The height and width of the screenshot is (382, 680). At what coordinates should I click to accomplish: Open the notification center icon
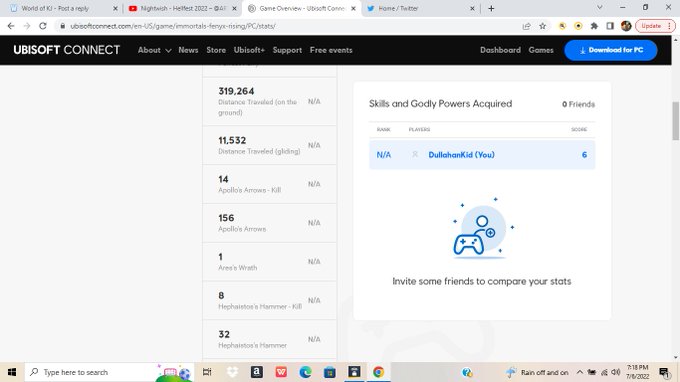click(664, 372)
